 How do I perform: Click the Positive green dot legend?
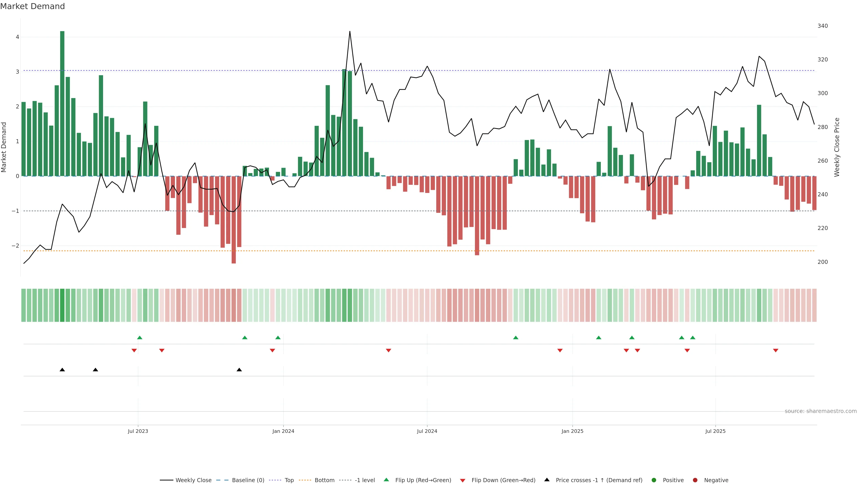(x=654, y=480)
